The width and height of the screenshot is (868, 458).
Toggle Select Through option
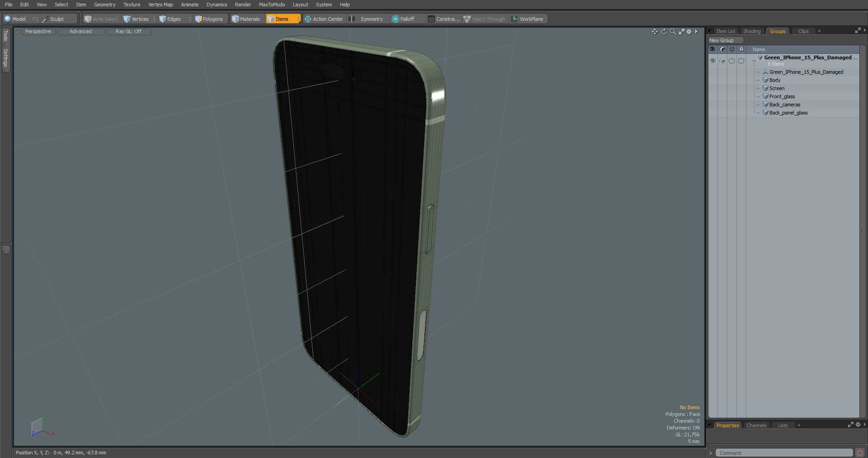484,19
